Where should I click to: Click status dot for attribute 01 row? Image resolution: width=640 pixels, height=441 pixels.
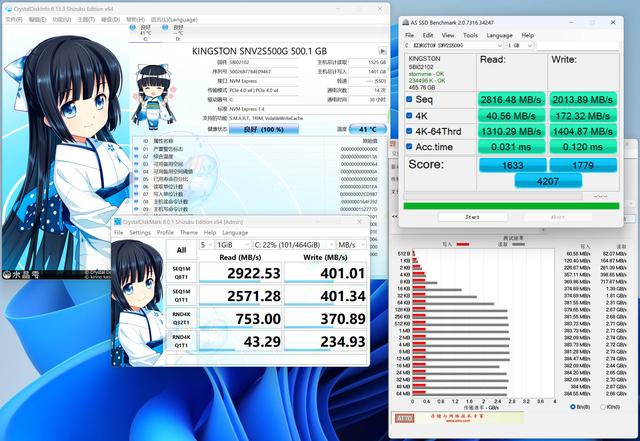(136, 149)
